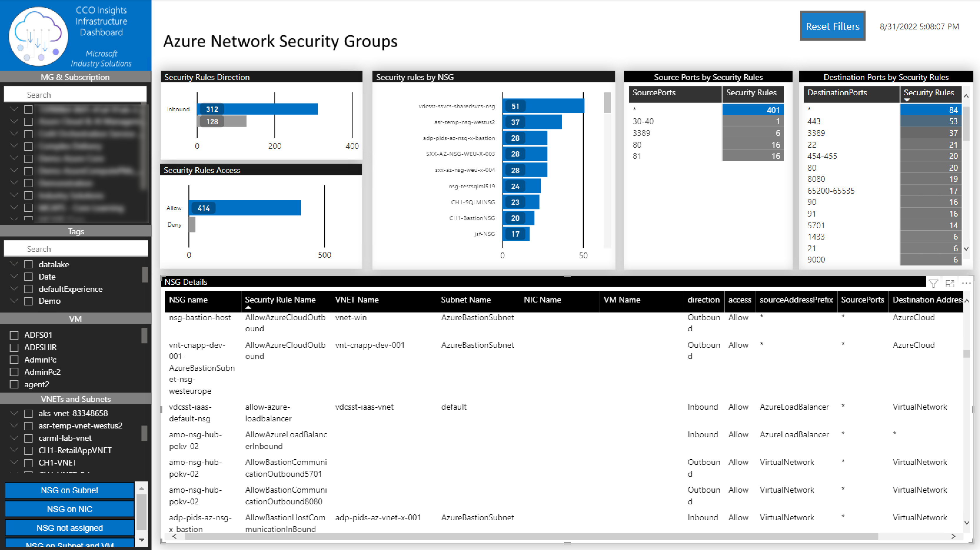Click scroll right arrow in NSG Details
Viewport: 980px width, 550px height.
(953, 536)
